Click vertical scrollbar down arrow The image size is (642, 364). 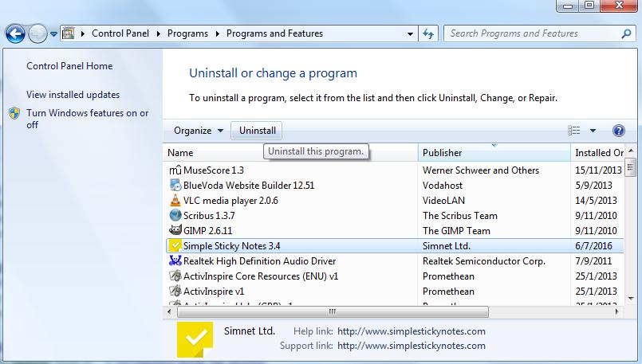[631, 299]
